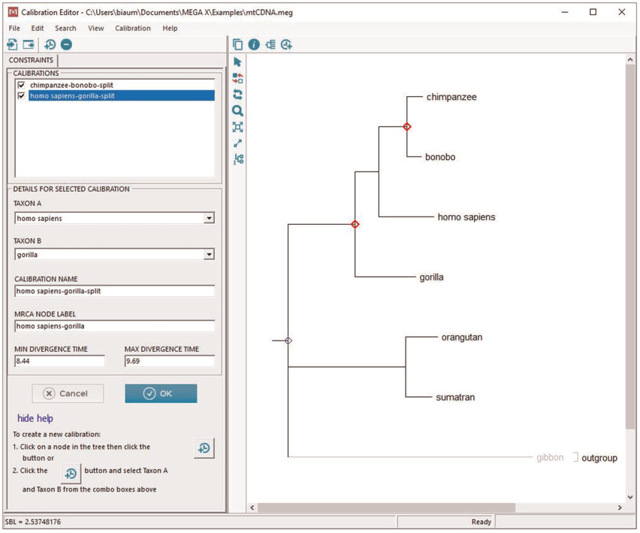Click the root node circle of the tree
640x533 pixels.
coord(288,340)
